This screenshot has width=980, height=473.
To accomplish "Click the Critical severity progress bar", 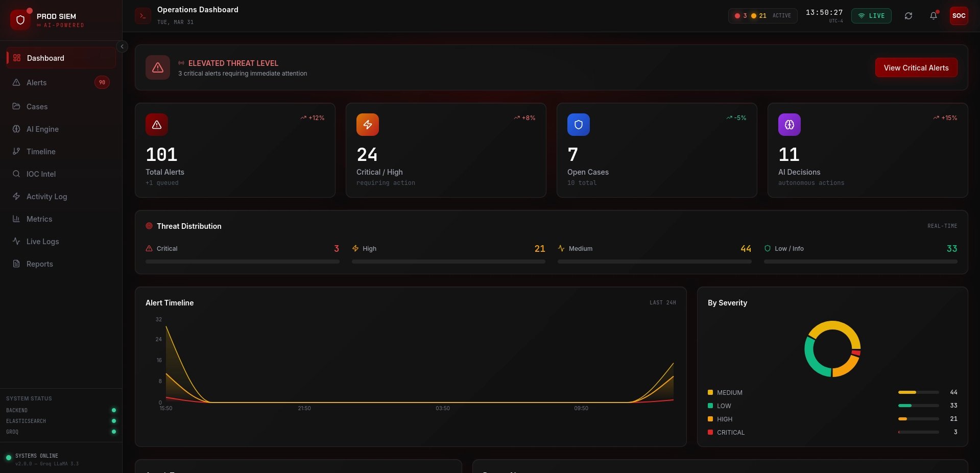I will [x=243, y=262].
